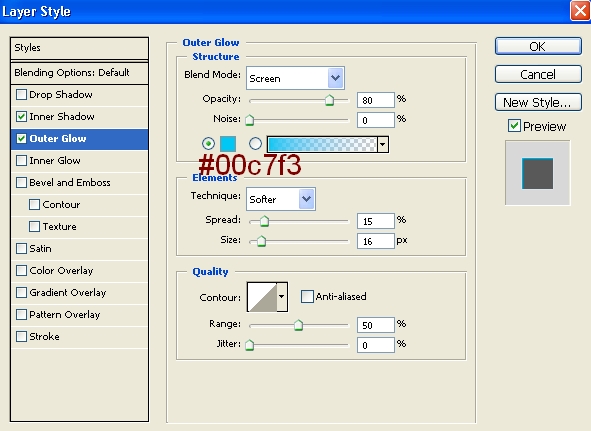
Task: Click the style preview thumbnail square
Action: tap(537, 173)
